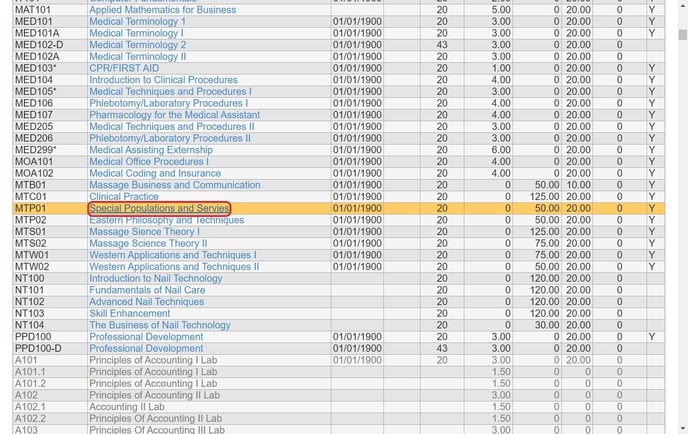Click the scrollbar up arrow
688x434 pixels.
tap(681, 6)
